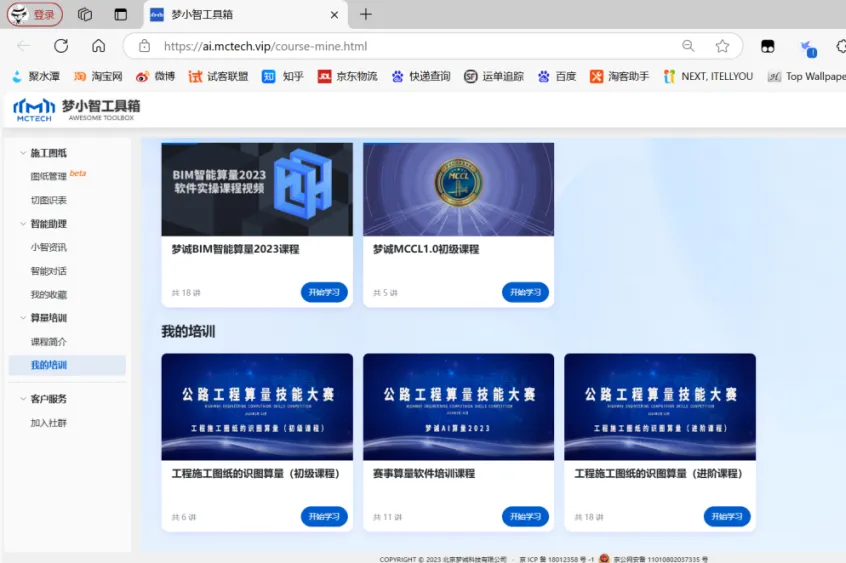Image resolution: width=846 pixels, height=563 pixels.
Task: Click the 共 11 讲 lesson count
Action: [x=387, y=517]
